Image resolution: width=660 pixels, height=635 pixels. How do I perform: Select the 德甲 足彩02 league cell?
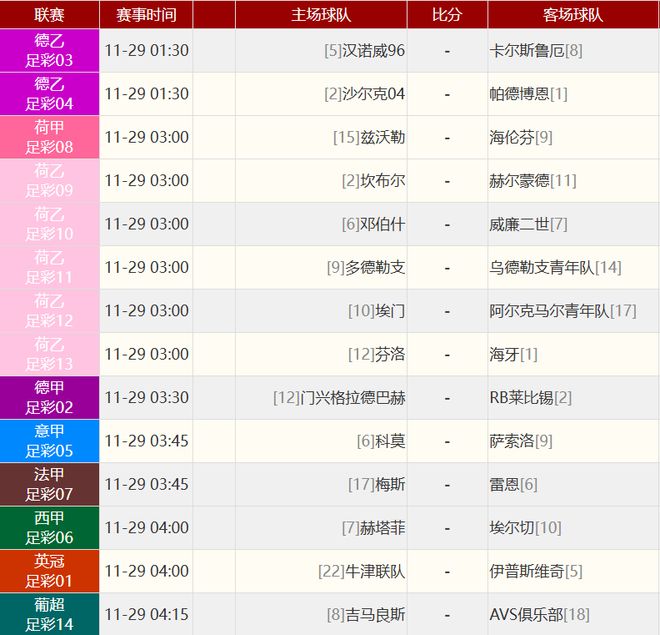(49, 398)
